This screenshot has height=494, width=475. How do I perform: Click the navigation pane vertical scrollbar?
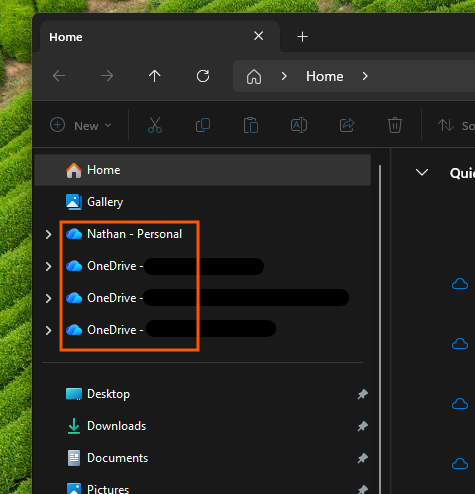click(x=380, y=329)
